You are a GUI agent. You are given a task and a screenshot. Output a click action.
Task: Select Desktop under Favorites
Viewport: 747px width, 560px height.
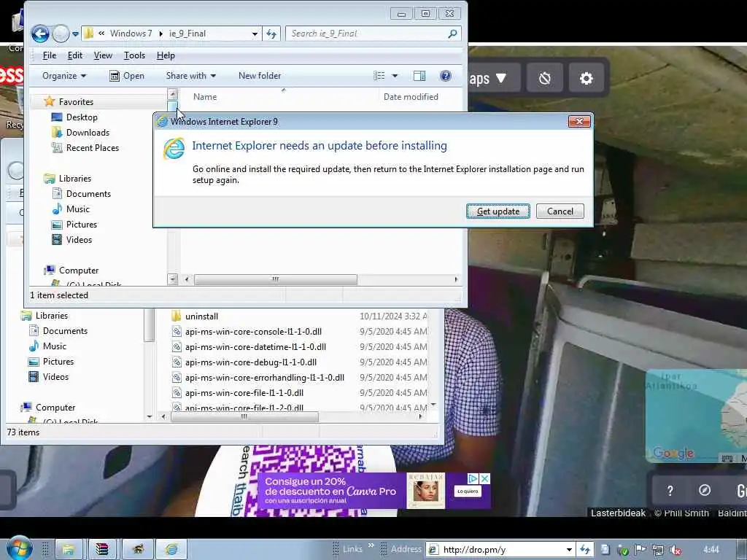[x=82, y=117]
